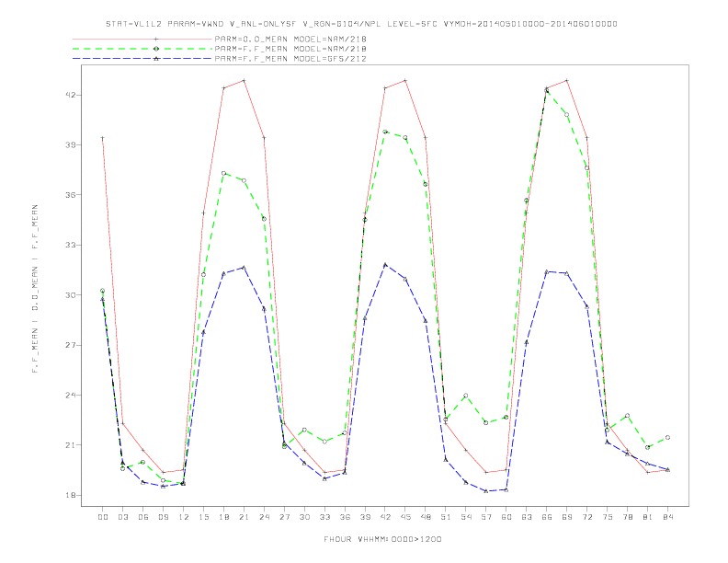Click x-axis tick label 00
This screenshot has height=563, width=728.
coord(103,517)
